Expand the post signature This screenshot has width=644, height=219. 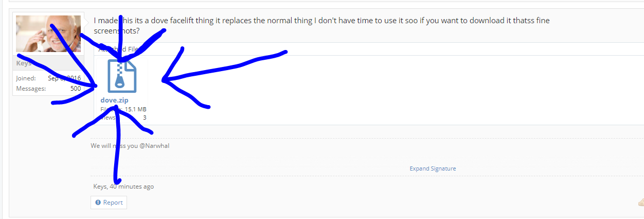tap(433, 169)
